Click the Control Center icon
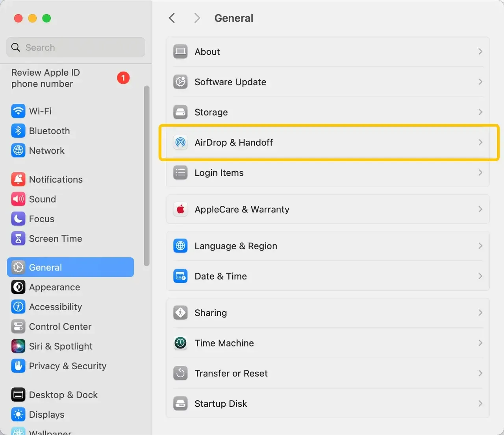Image resolution: width=504 pixels, height=435 pixels. [18, 326]
